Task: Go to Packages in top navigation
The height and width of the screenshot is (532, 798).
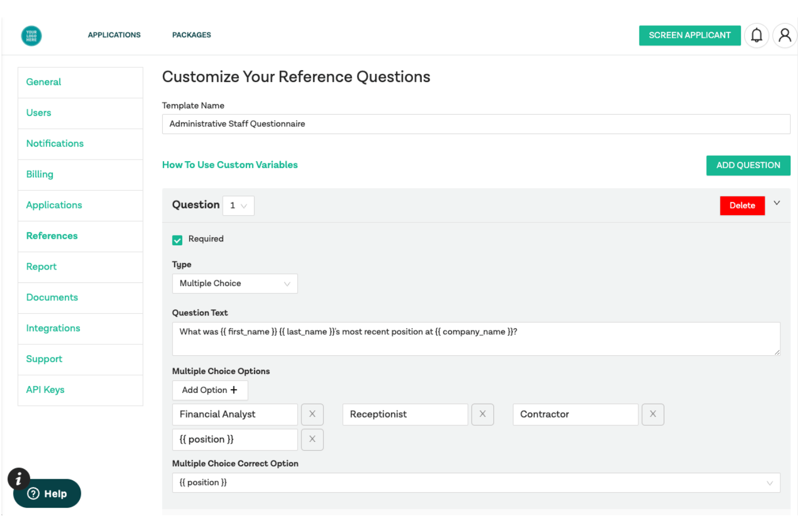Action: coord(191,35)
